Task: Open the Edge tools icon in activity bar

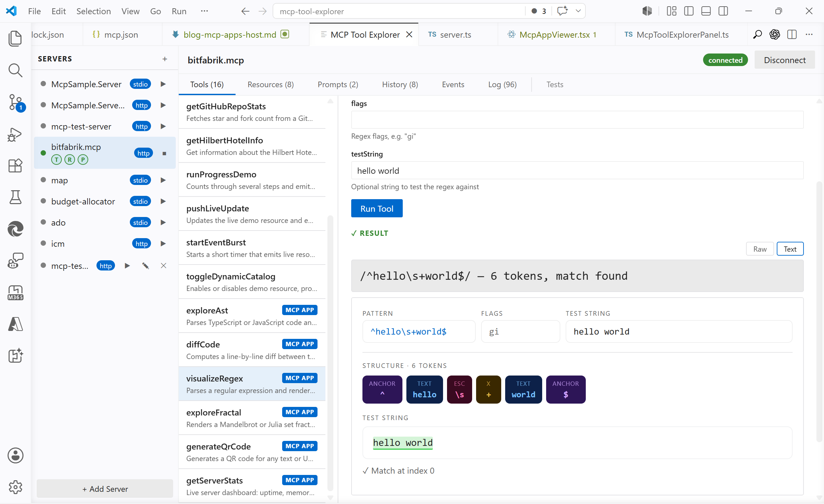Action: coord(16,229)
